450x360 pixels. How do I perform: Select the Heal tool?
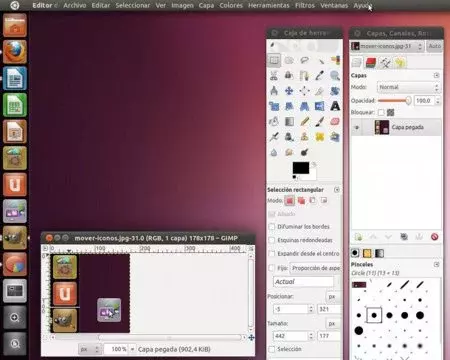pos(320,137)
